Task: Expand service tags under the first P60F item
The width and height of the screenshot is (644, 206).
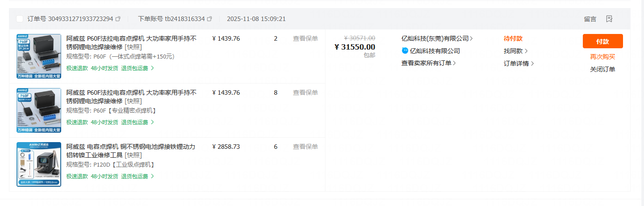Action: click(152, 68)
